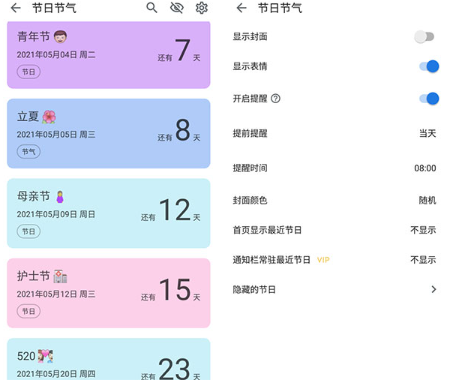Image resolution: width=471 pixels, height=380 pixels.
Task: Change 通知栏常驻最近节日 value 不显示
Action: point(423,260)
